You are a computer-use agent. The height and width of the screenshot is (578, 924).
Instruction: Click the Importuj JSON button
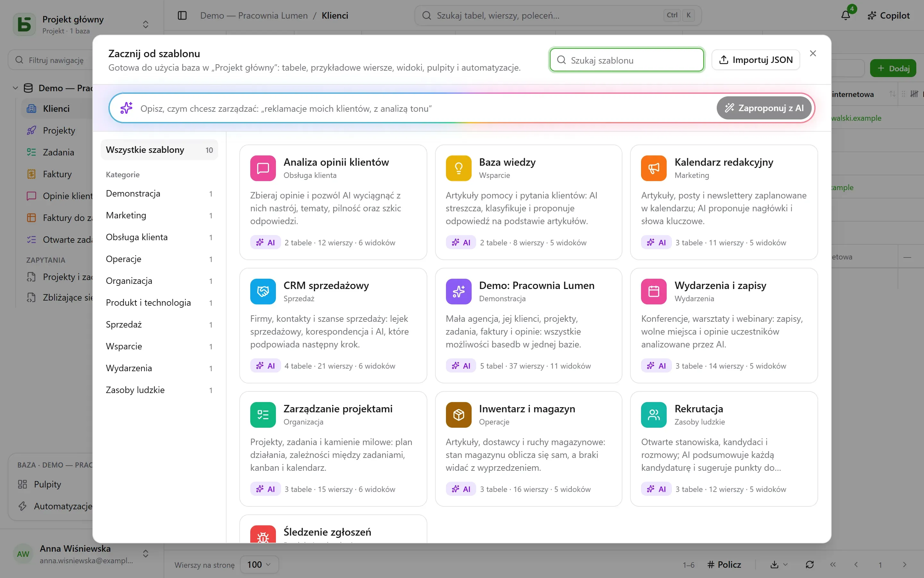756,60
